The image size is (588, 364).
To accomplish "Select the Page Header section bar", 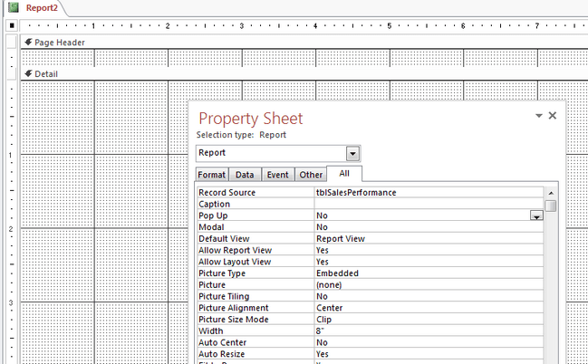I will (x=304, y=43).
